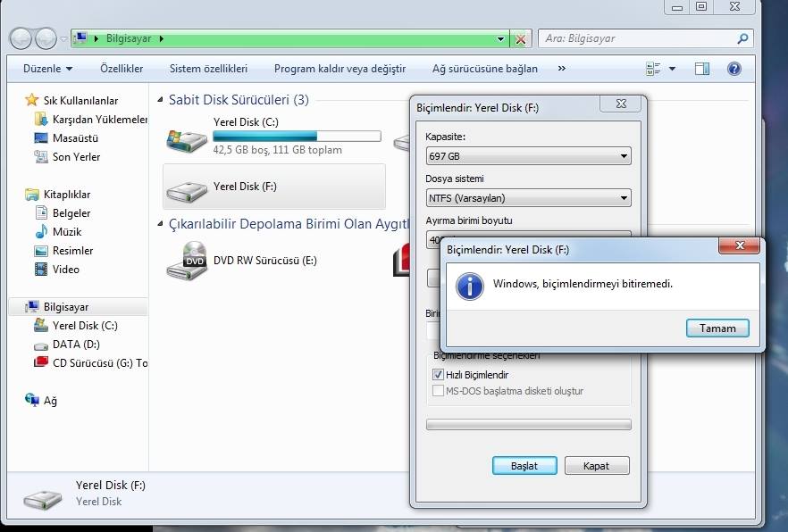Close the format error message dialog
Image resolution: width=788 pixels, height=532 pixels.
739,245
